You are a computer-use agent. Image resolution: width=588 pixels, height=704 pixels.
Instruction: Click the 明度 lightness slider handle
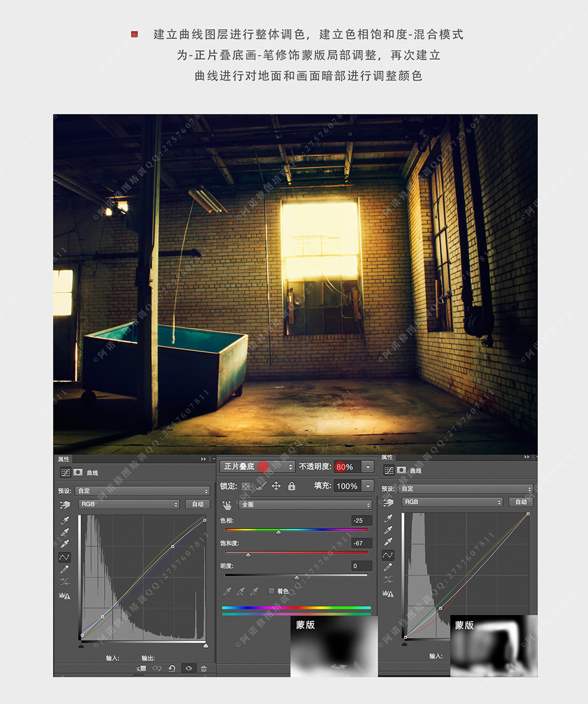[296, 577]
